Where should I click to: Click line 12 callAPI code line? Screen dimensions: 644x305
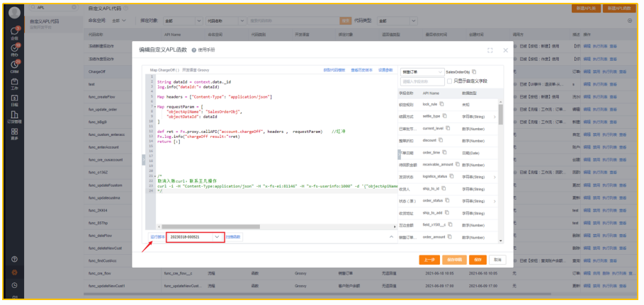point(252,132)
